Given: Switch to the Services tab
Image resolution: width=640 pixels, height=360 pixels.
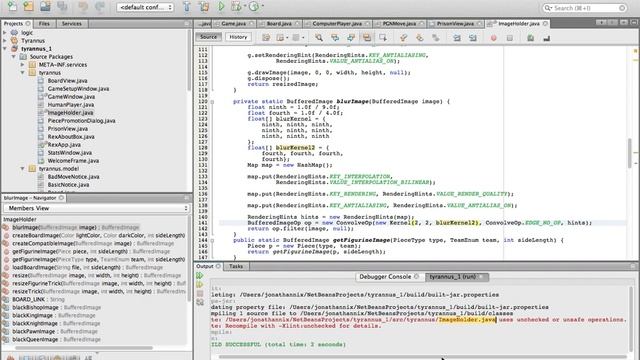Looking at the screenshot, I should [71, 24].
